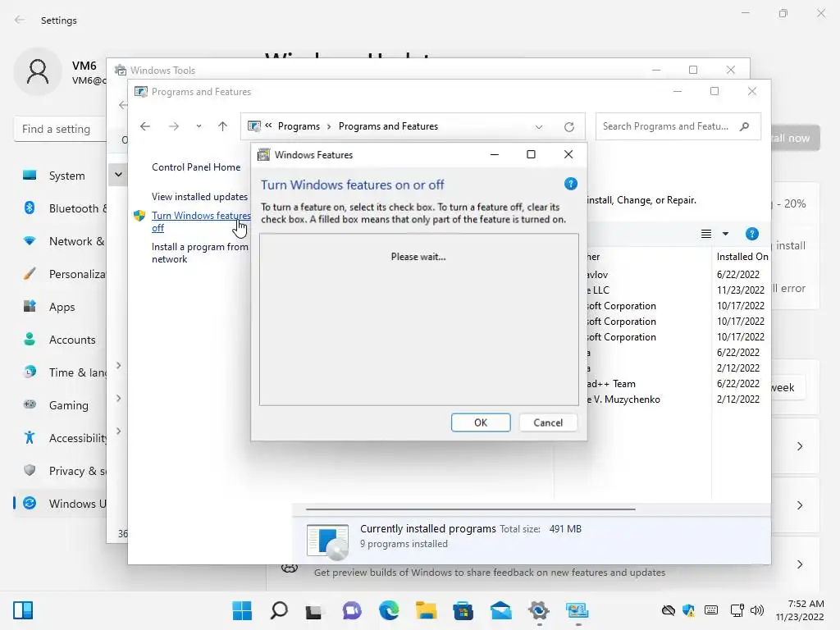Open Task View on taskbar
Viewport: 840px width, 630px height.
[x=314, y=610]
